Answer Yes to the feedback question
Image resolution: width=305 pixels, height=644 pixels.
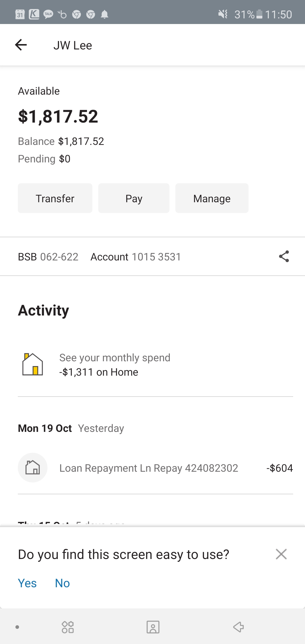[27, 583]
